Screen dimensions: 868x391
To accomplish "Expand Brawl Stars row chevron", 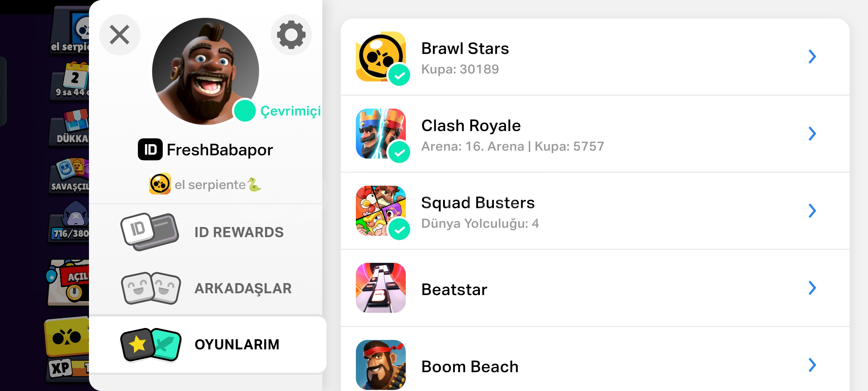I will [x=812, y=56].
